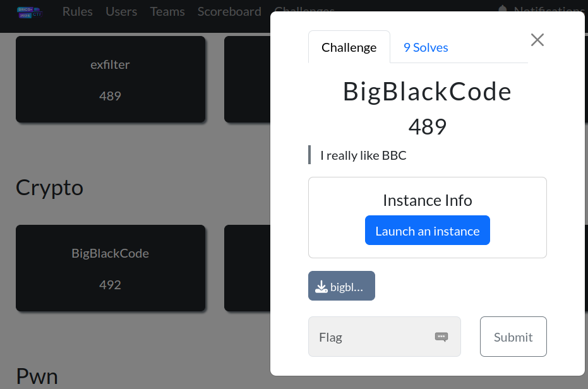The height and width of the screenshot is (389, 588).
Task: Click the CTF logo in navbar
Action: click(29, 11)
